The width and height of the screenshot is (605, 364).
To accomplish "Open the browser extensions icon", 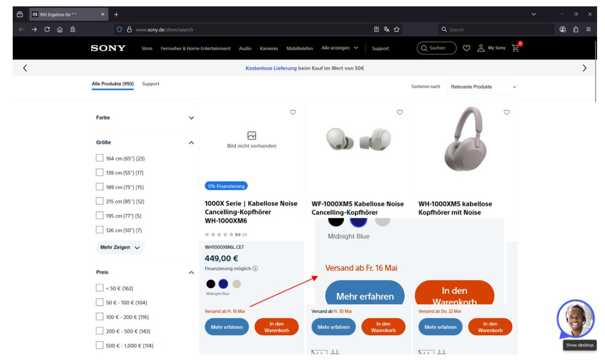I will coord(575,29).
